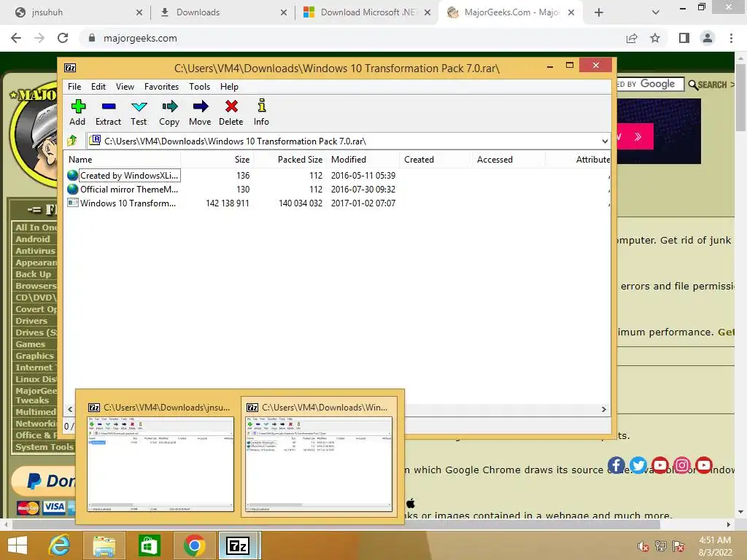Switch to the jnsuhuh browser tab

click(77, 12)
